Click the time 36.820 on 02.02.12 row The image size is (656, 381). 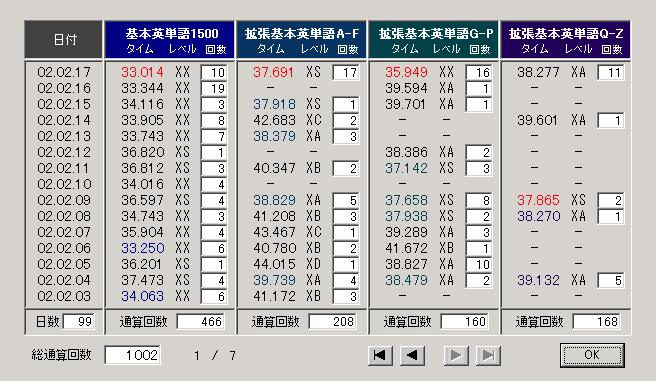pyautogui.click(x=142, y=152)
